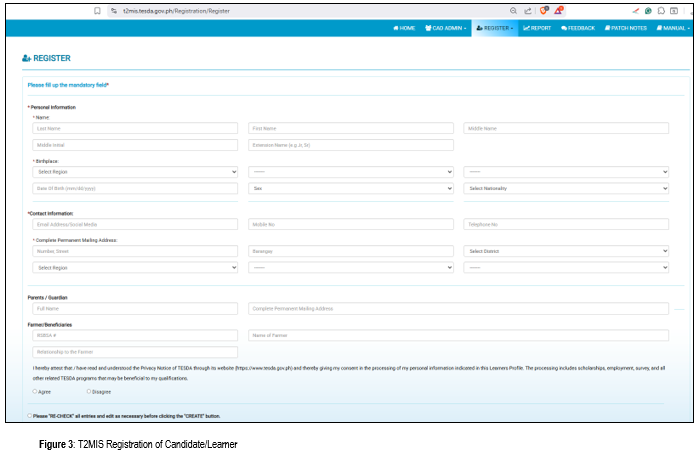Open the REGISTER menu in navbar
The width and height of the screenshot is (699, 451).
click(x=496, y=28)
